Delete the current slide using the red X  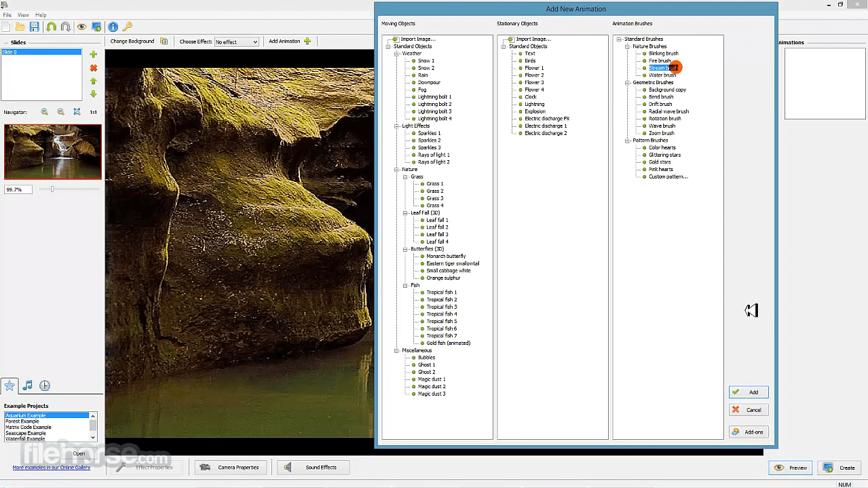(93, 68)
